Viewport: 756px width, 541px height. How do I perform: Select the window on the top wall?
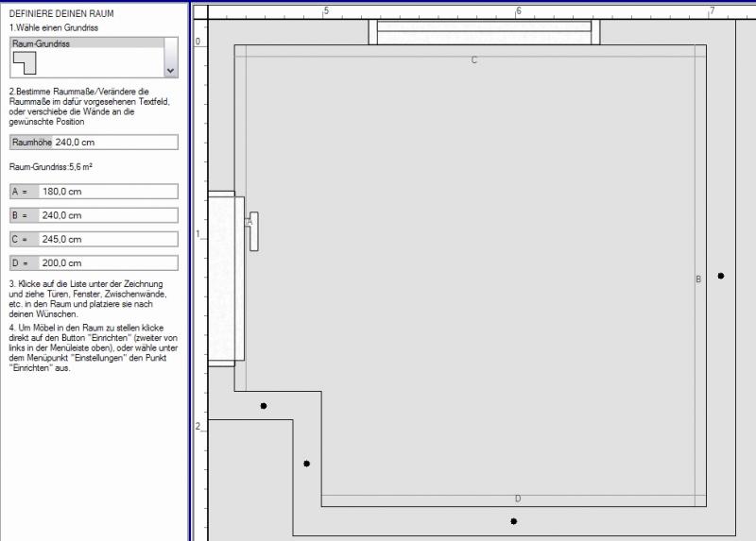click(484, 30)
